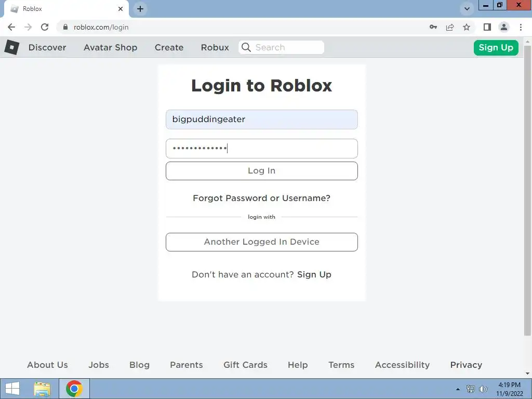The width and height of the screenshot is (532, 399).
Task: Open Accessibility footer link
Action: [402, 365]
